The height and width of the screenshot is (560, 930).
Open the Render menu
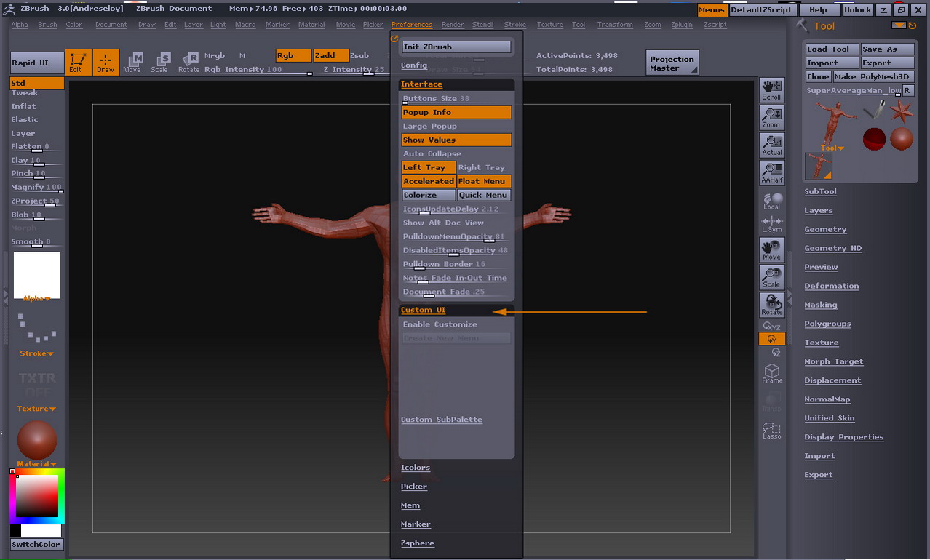click(453, 25)
